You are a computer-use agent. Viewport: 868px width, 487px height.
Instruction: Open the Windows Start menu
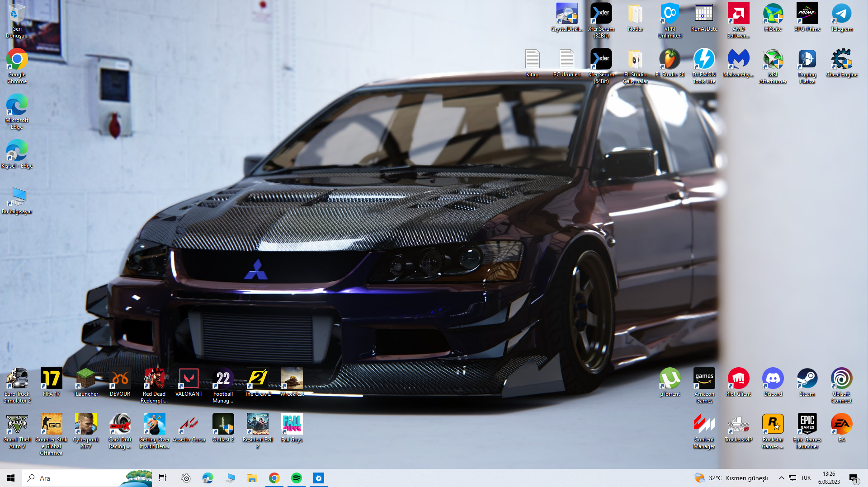point(11,478)
